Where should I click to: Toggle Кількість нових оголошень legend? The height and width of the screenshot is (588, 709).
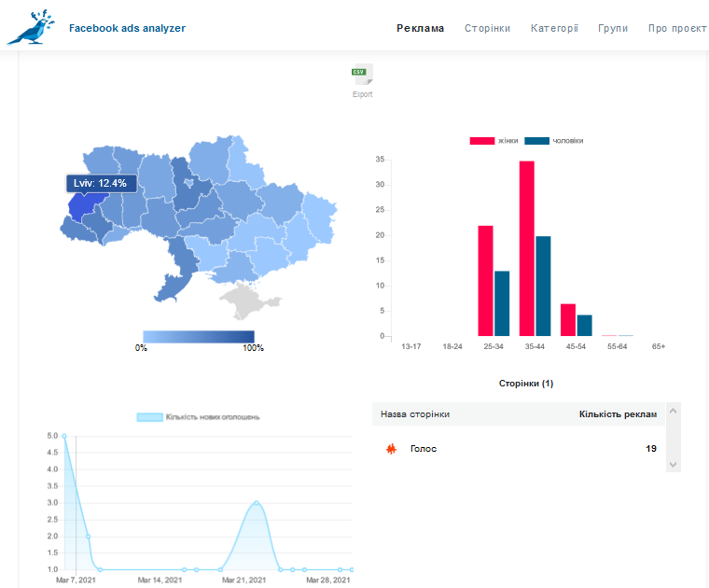click(x=198, y=416)
